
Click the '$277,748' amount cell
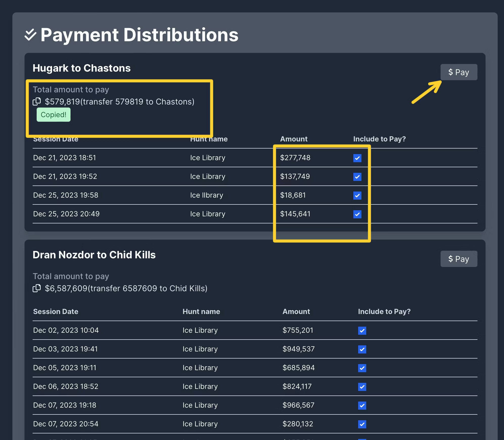coord(295,158)
